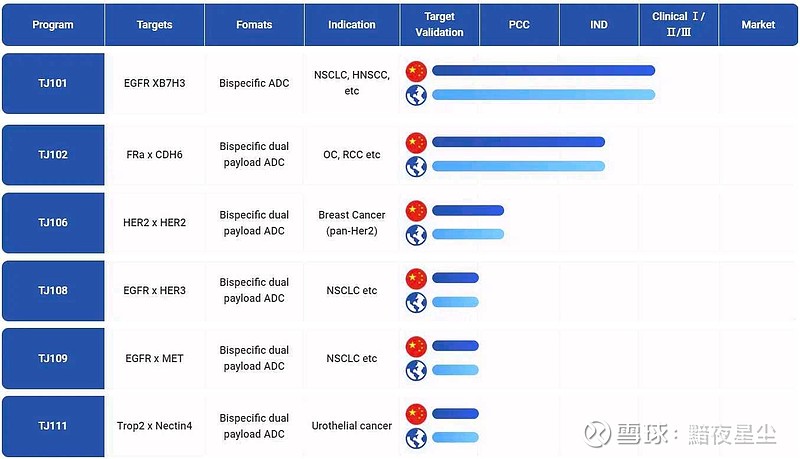Click the globe icon in TJ111 row
The width and height of the screenshot is (800, 459).
[x=416, y=438]
